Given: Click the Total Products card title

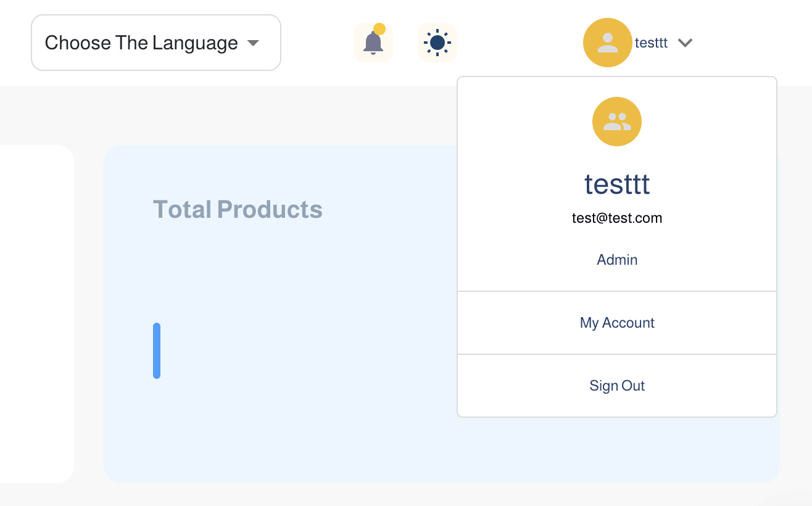Looking at the screenshot, I should click(x=238, y=209).
